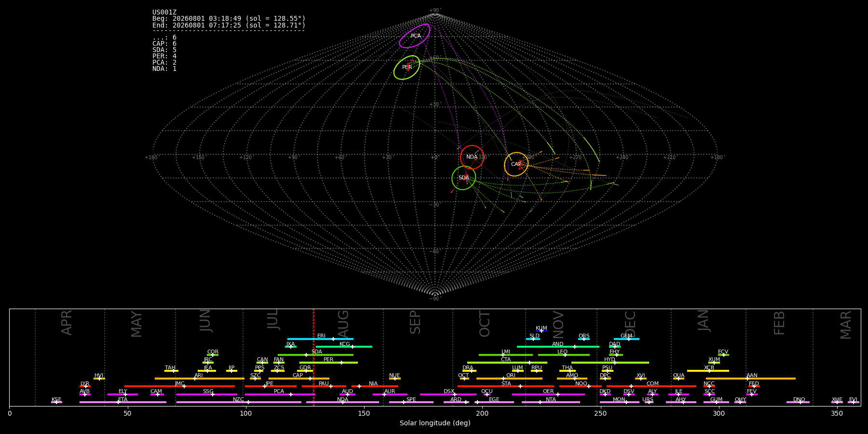Click the green SDA bar in timeline
The width and height of the screenshot is (868, 434).
tap(315, 355)
